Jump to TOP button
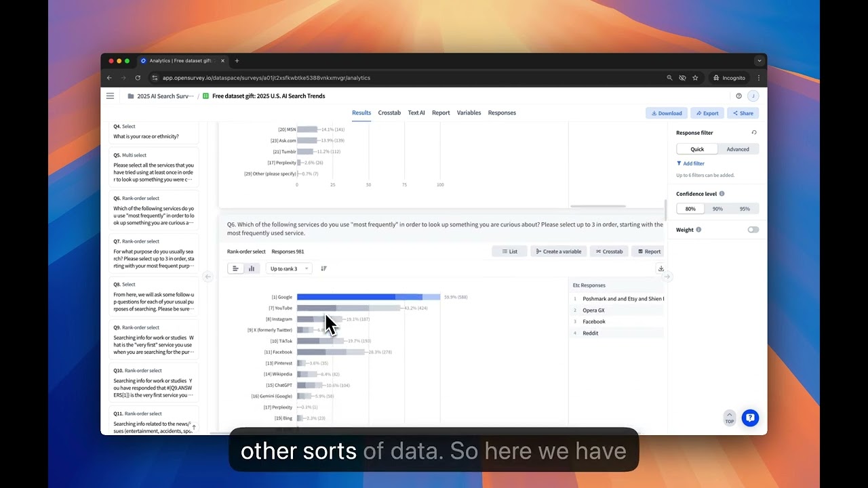Image resolution: width=868 pixels, height=488 pixels. 730,418
